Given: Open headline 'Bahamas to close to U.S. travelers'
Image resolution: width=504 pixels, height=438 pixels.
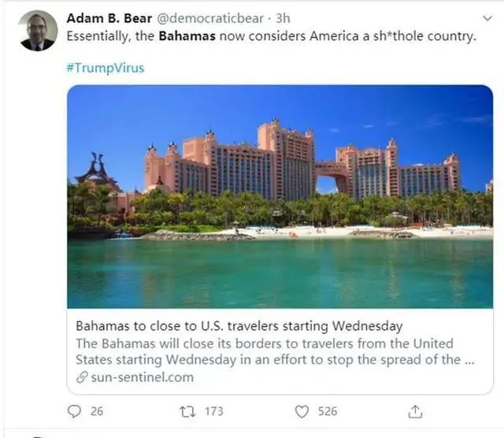Looking at the screenshot, I should [239, 326].
